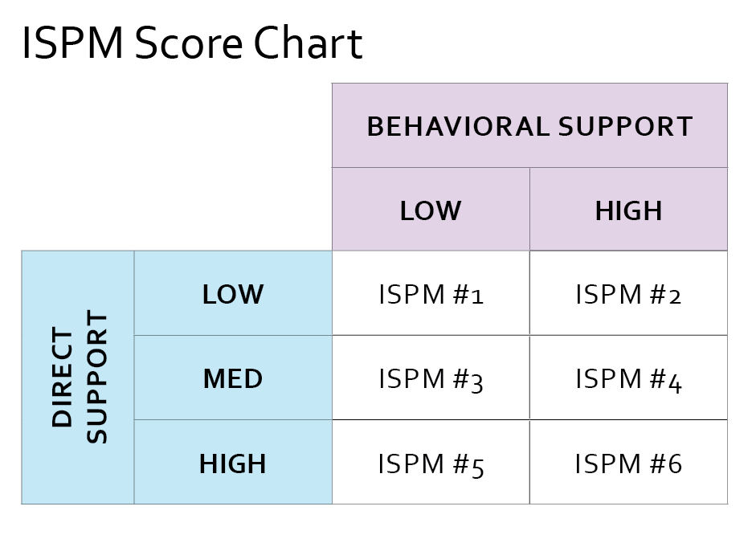Select the ISPM #4 cell
This screenshot has height=535, width=756.
[x=628, y=379]
